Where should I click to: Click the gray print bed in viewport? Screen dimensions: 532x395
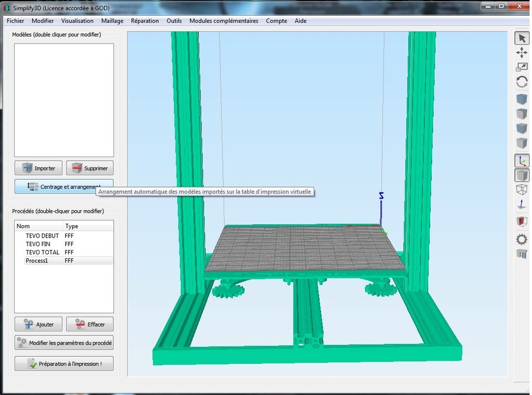(304, 248)
